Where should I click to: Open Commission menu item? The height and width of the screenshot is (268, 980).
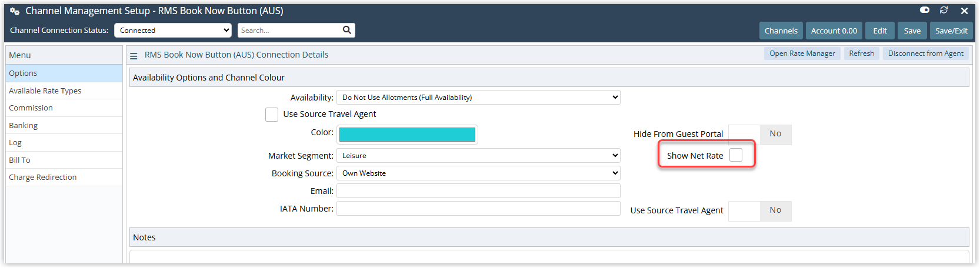point(64,108)
